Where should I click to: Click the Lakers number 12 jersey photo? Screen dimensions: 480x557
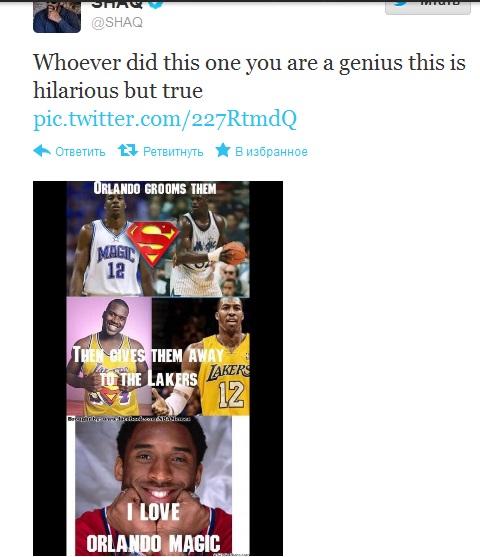(x=201, y=356)
